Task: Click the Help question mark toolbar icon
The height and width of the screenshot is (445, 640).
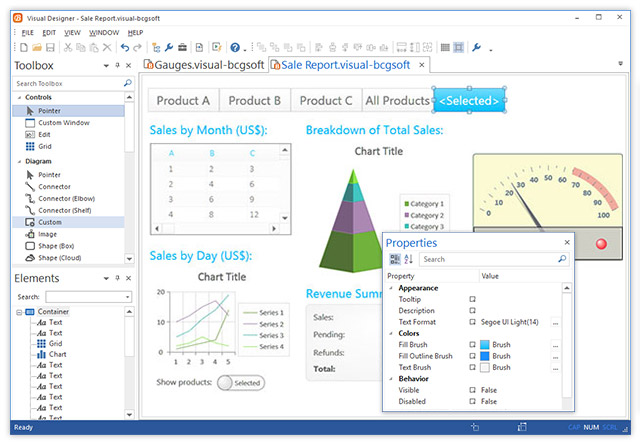Action: (234, 47)
